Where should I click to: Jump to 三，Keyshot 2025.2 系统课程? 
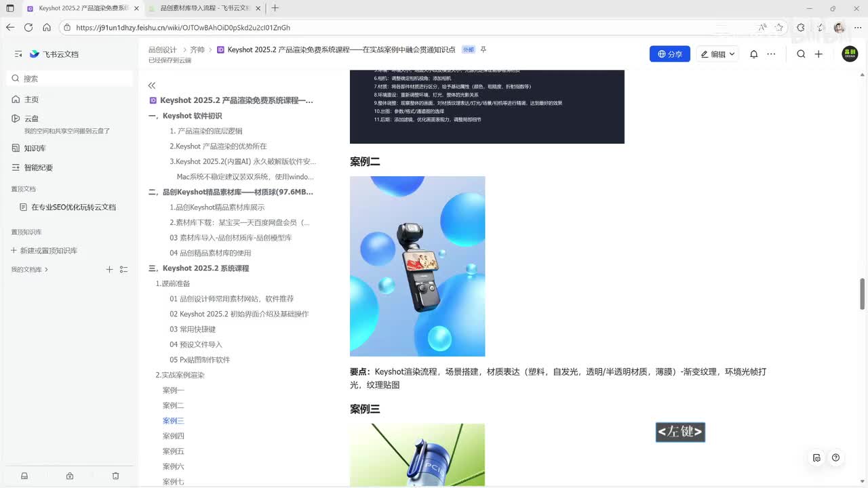199,268
